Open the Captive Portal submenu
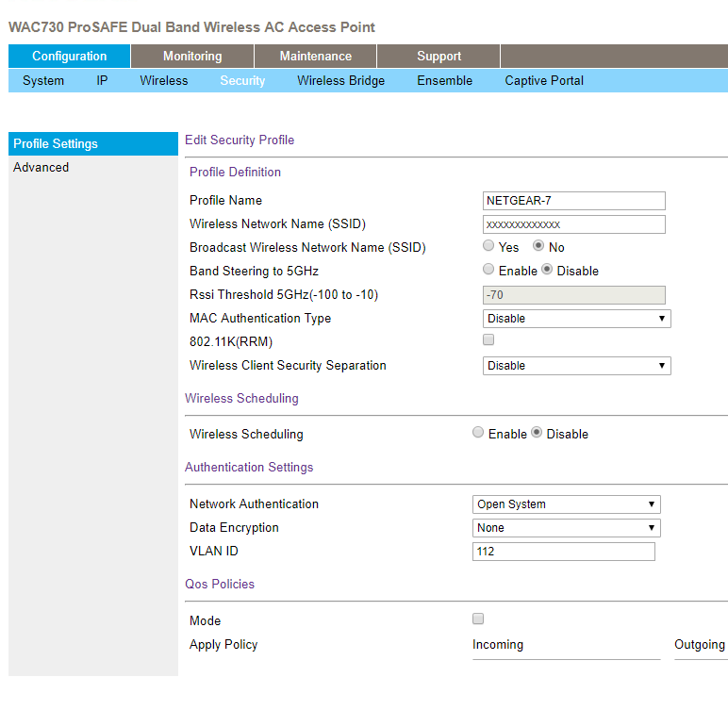 pyautogui.click(x=544, y=81)
